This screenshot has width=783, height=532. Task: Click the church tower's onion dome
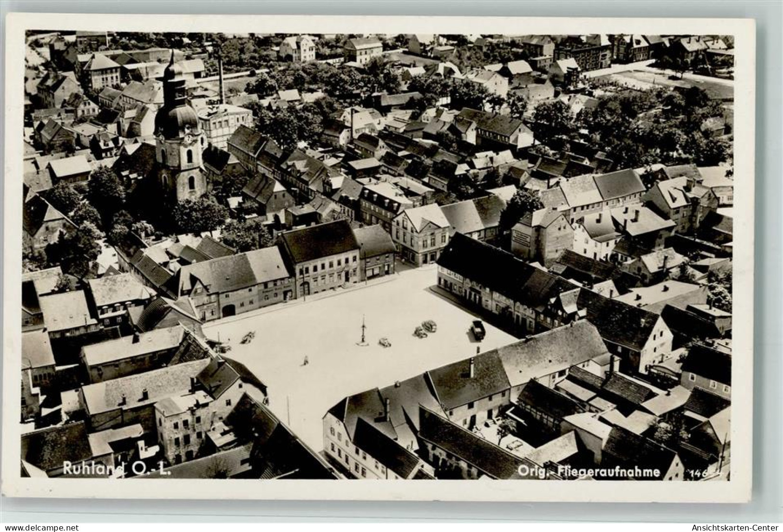point(176,120)
